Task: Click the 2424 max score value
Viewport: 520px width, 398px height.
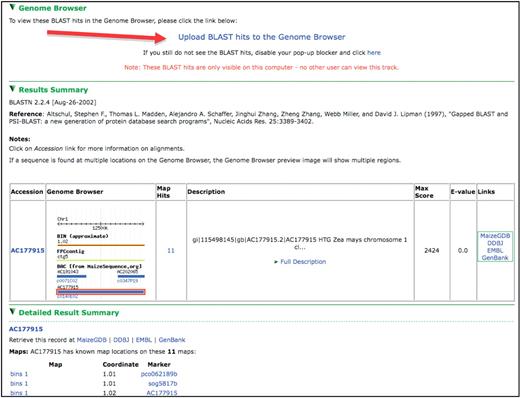Action: [x=432, y=251]
